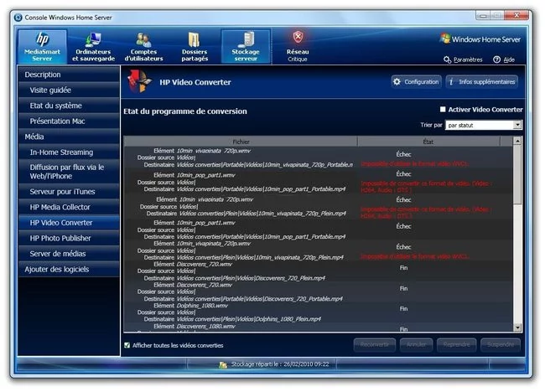Open the Réseau Critique status icon
This screenshot has height=392, width=545.
tap(298, 47)
